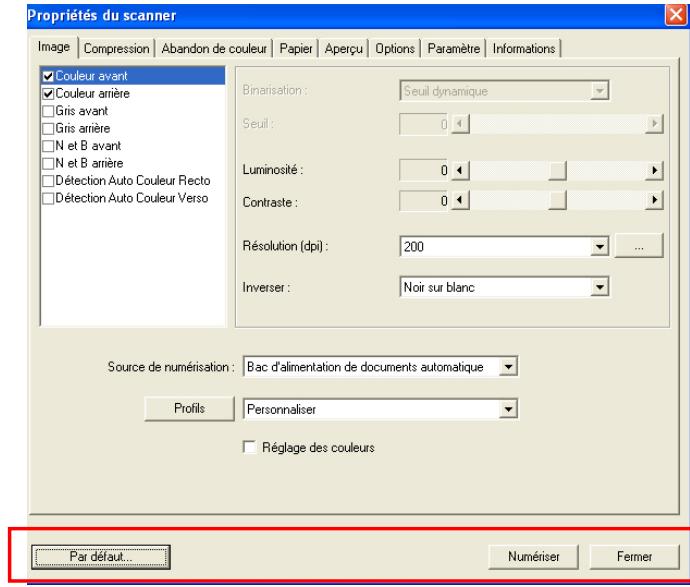Enable the Gris avant checkbox
Image resolution: width=690 pixels, height=587 pixels.
pos(48,111)
